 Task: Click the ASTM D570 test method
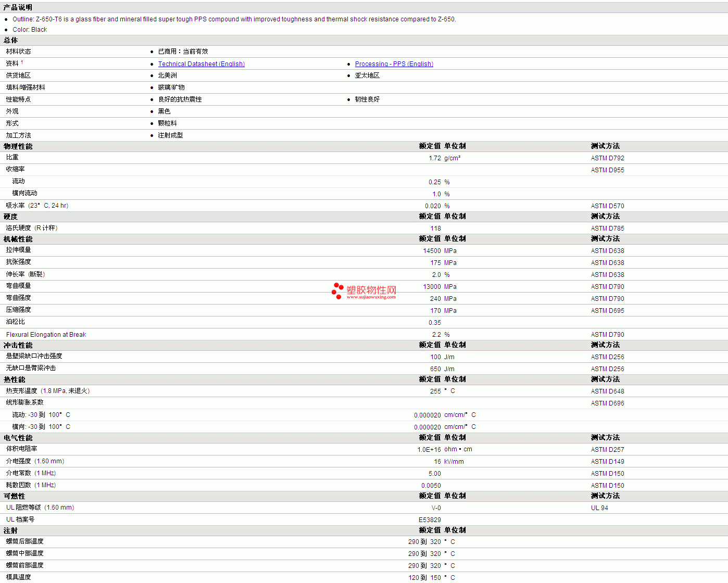point(608,206)
